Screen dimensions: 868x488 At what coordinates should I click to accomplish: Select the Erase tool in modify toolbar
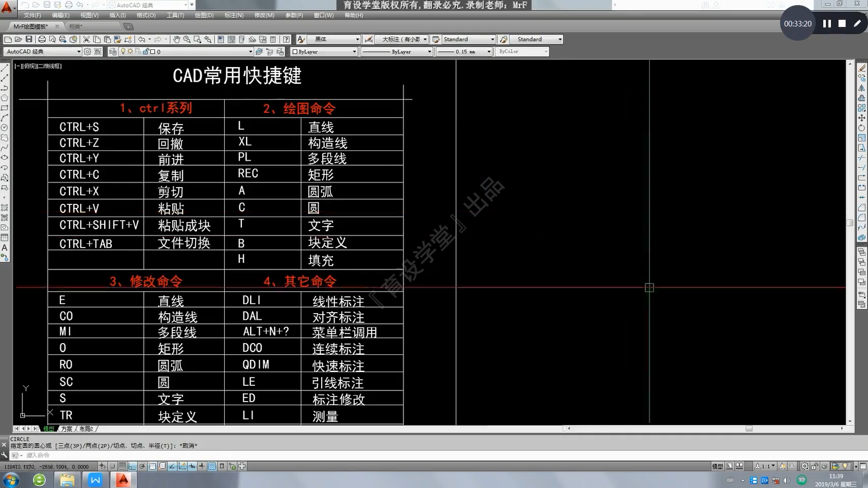862,68
